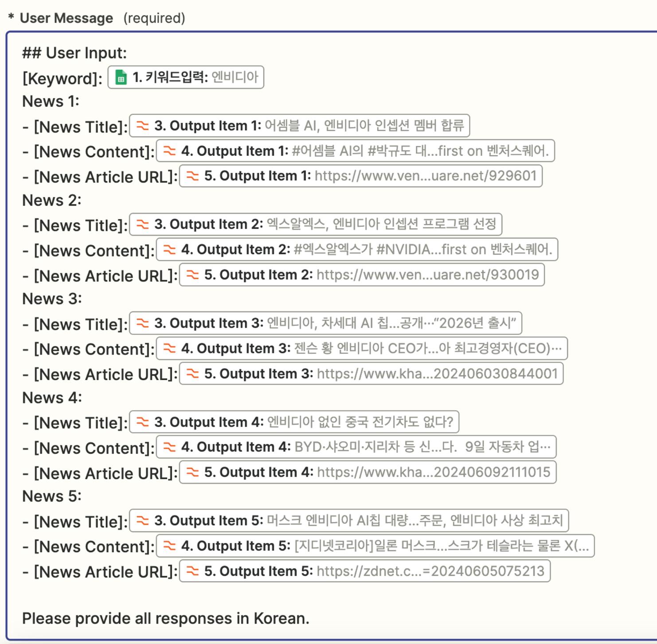Click the 'User Message' field label
The image size is (657, 644).
click(66, 18)
